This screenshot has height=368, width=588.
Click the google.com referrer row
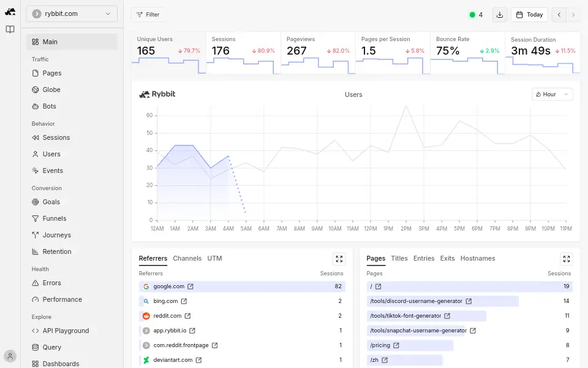pos(242,286)
